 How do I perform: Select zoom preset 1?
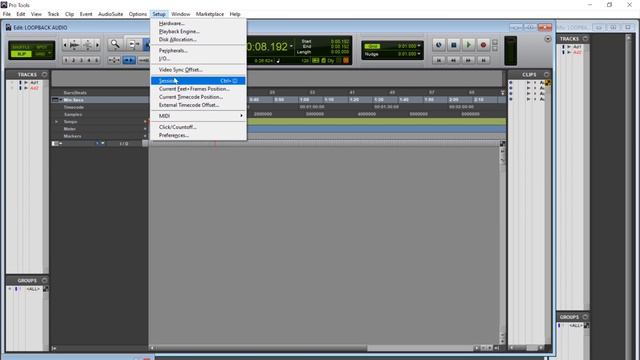point(66,60)
